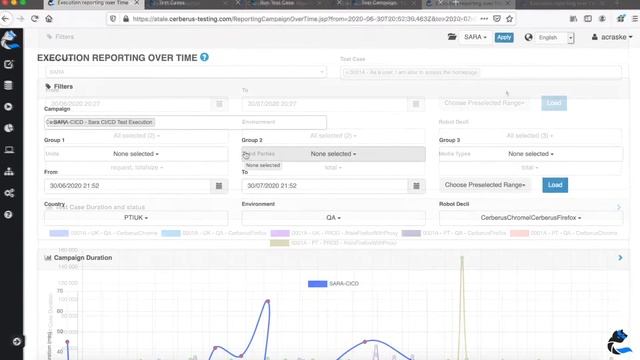Open the run/play sidebar icon

point(8,107)
